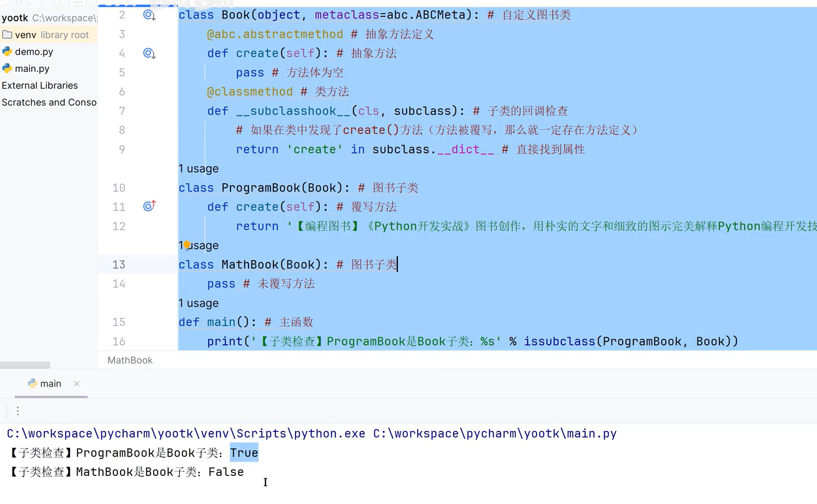Click the MathBook breadcrumb below the editor
Screen dimensions: 817x504
tap(130, 360)
